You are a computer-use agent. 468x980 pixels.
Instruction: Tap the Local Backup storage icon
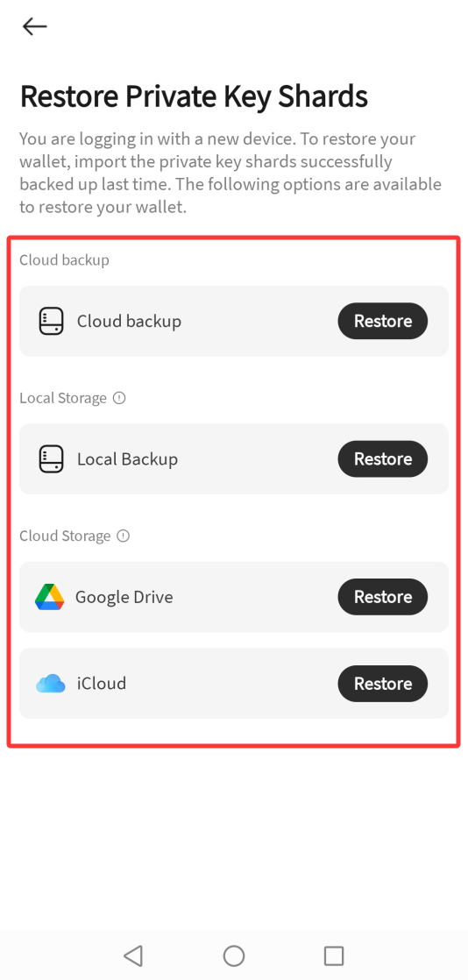tap(51, 459)
